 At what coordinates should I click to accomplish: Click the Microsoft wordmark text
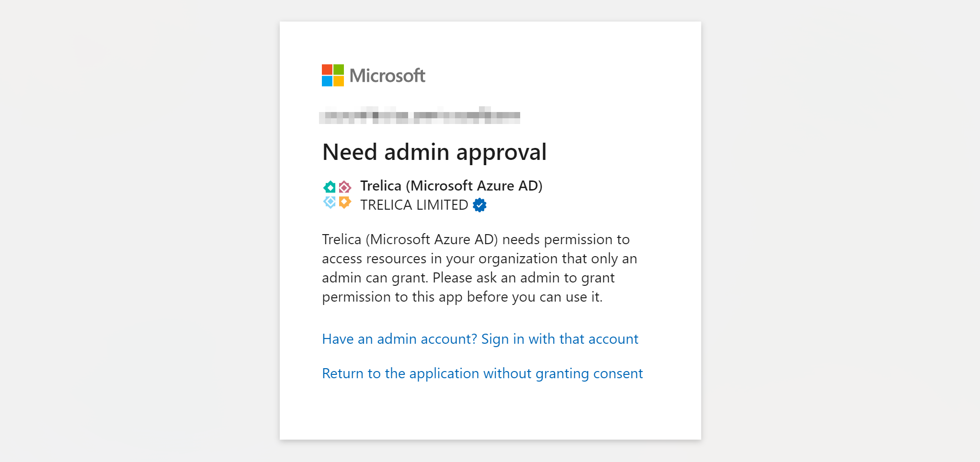click(387, 76)
